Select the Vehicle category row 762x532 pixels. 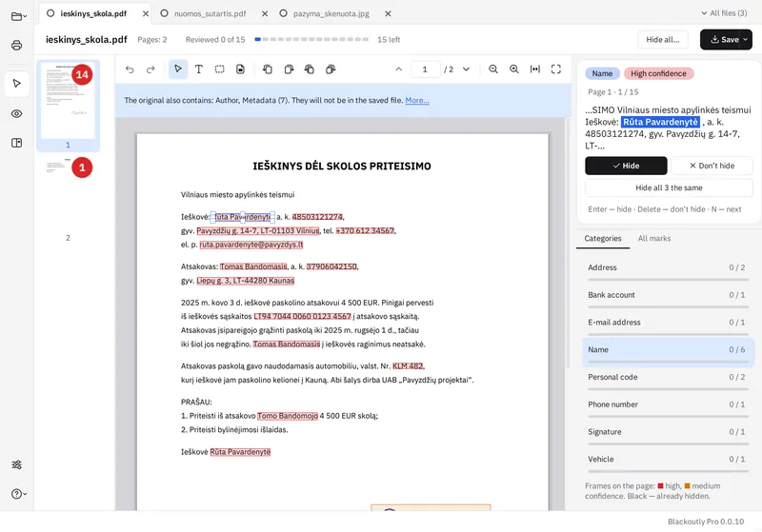coord(669,461)
